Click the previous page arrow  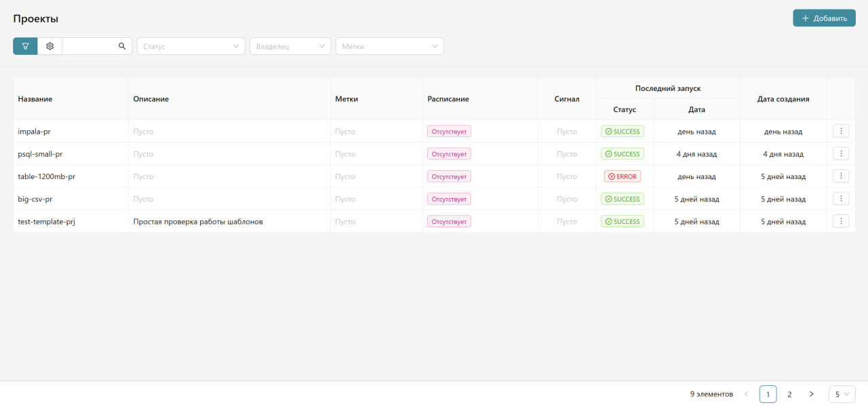(747, 394)
